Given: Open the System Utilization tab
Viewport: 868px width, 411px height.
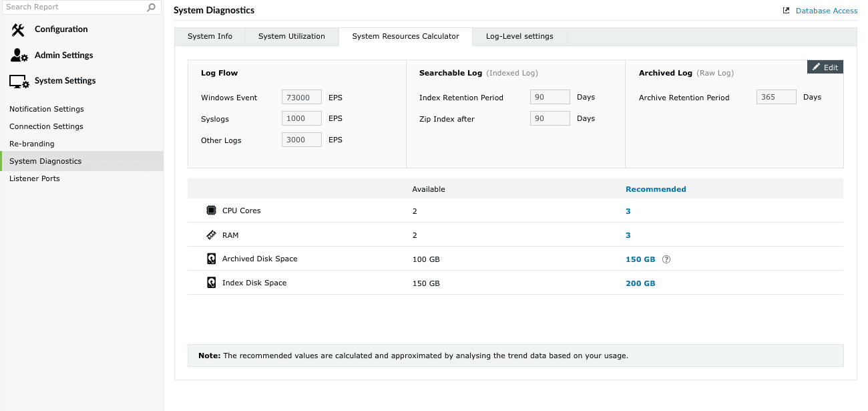Looking at the screenshot, I should 292,36.
